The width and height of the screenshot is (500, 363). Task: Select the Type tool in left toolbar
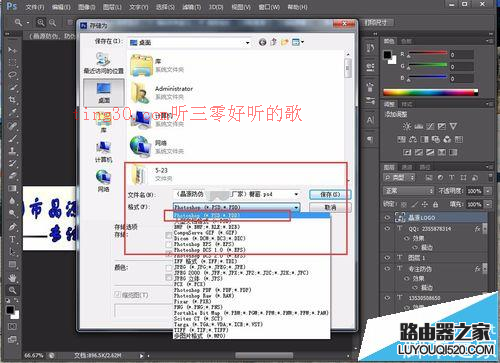(12, 240)
